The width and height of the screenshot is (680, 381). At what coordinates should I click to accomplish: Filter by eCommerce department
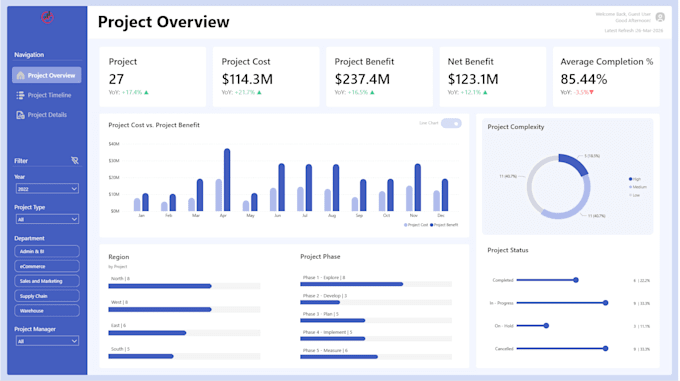[47, 266]
